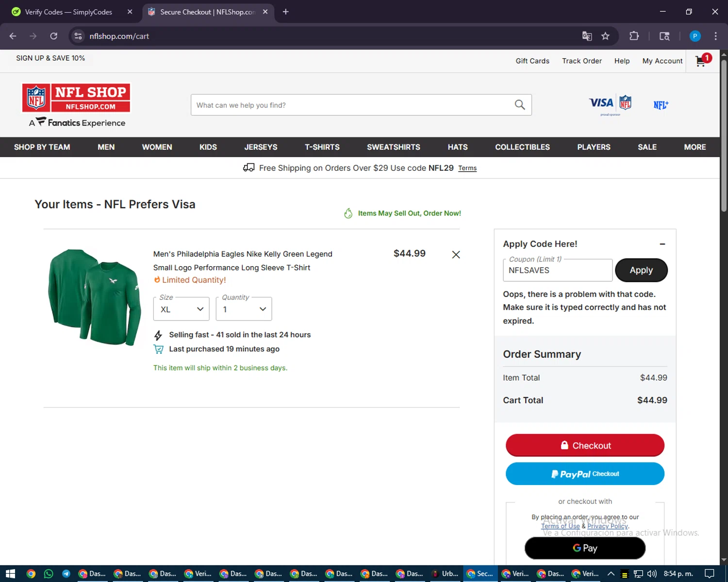The width and height of the screenshot is (728, 582).
Task: Open a new browser tab
Action: tap(285, 12)
